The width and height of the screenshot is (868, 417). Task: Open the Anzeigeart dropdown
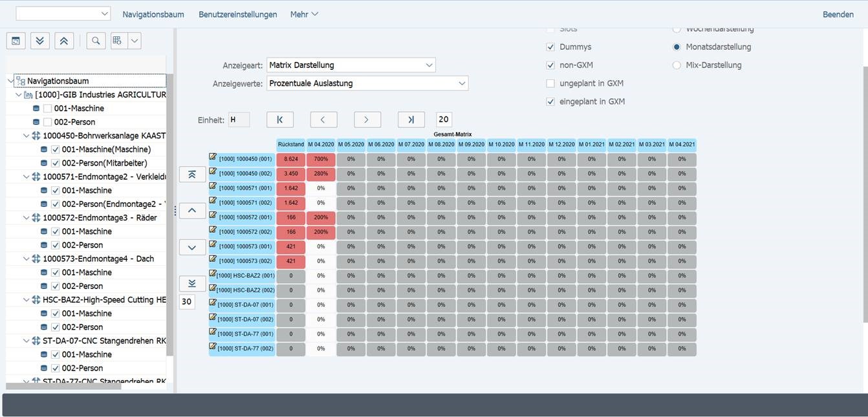[x=429, y=65]
